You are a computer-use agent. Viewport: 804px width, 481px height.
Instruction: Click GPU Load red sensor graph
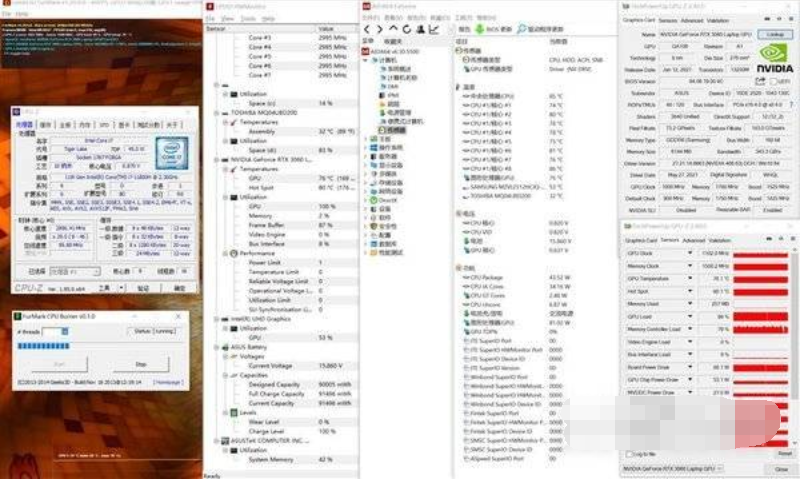tap(760, 316)
